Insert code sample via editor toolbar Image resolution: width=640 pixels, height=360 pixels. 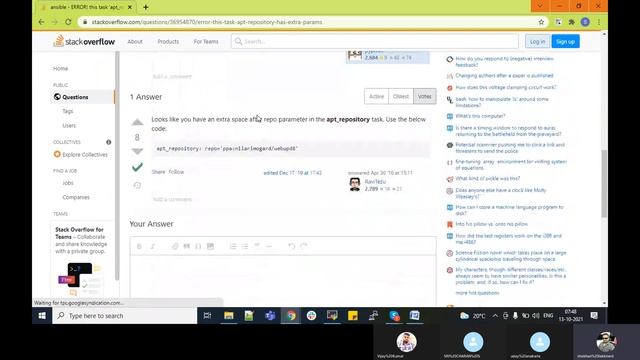198,246
